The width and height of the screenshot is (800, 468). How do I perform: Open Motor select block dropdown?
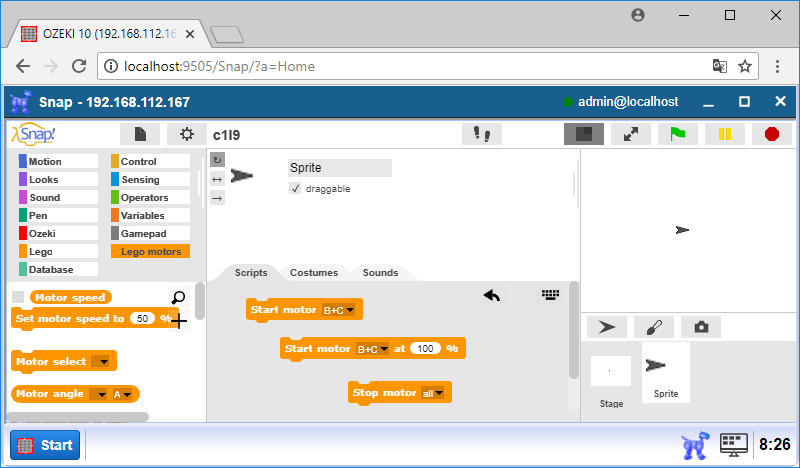101,362
